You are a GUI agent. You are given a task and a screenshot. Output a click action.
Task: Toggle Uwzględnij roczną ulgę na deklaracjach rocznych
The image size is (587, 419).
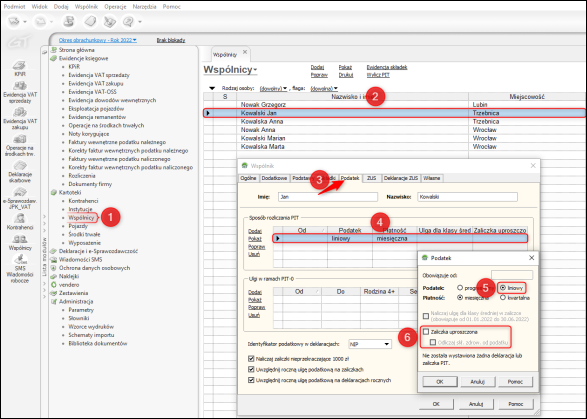tap(251, 380)
